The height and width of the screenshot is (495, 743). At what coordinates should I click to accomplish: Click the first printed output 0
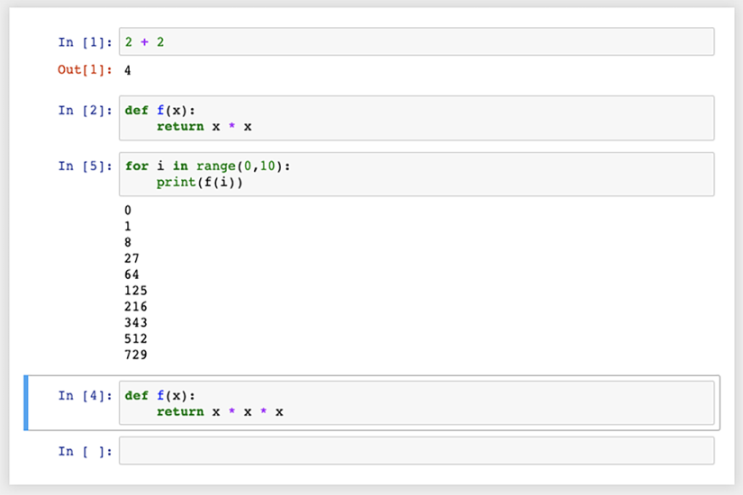(127, 210)
